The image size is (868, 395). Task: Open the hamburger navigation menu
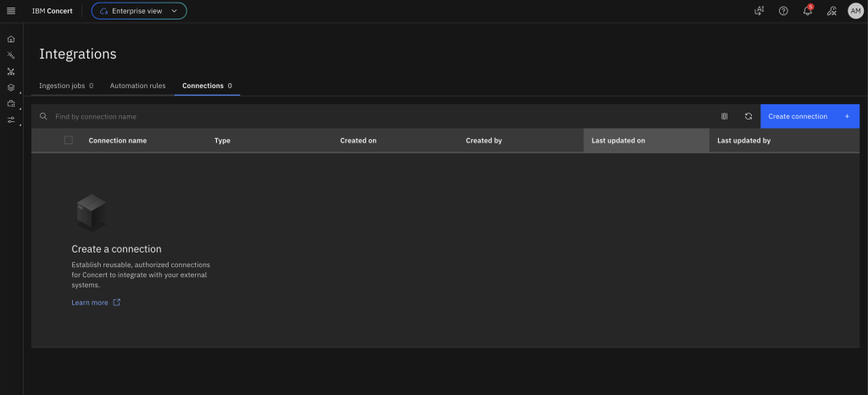(x=11, y=11)
